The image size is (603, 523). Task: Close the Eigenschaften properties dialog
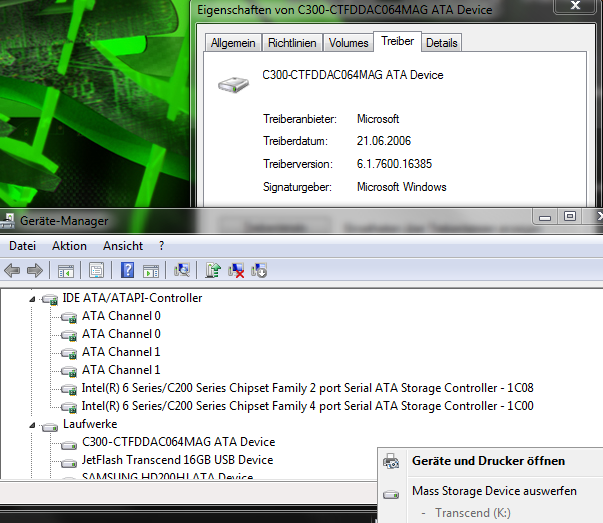(575, 6)
